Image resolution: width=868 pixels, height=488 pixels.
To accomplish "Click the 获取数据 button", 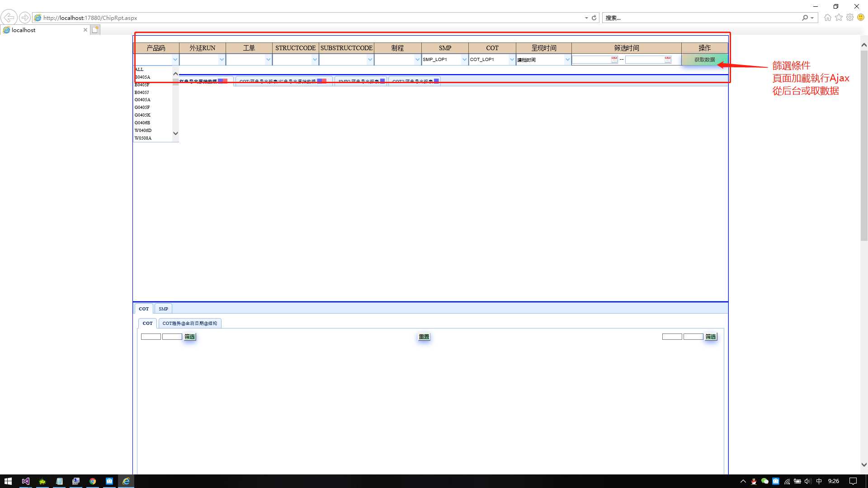I will point(703,60).
